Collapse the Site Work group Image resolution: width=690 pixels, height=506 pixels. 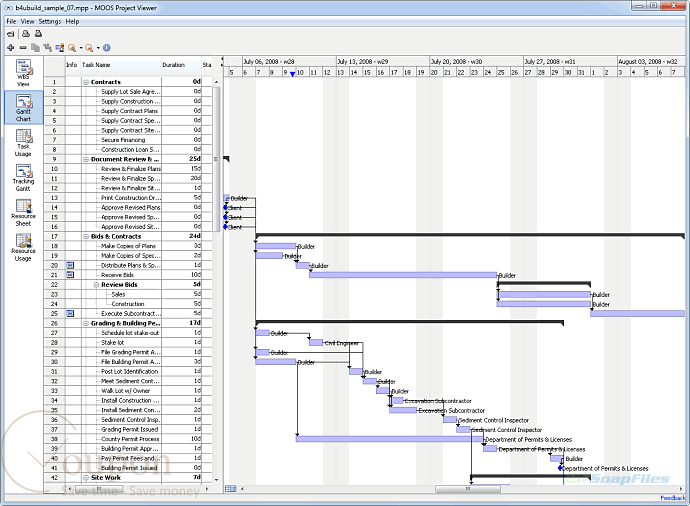pyautogui.click(x=86, y=478)
